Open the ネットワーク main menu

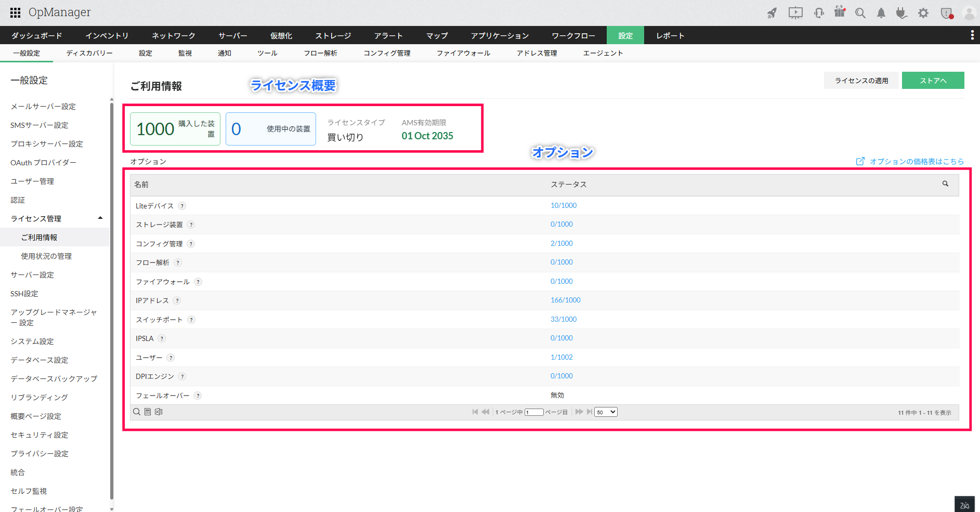click(x=174, y=35)
